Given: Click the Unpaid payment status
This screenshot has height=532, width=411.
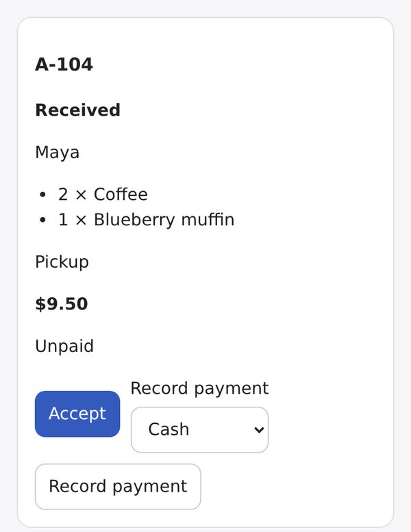Looking at the screenshot, I should coord(64,346).
